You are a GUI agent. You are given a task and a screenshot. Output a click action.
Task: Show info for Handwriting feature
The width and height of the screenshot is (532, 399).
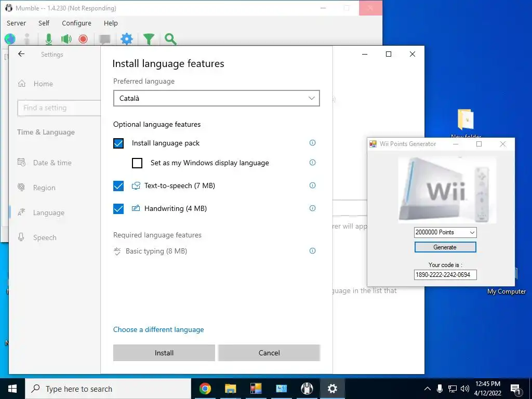pyautogui.click(x=312, y=208)
